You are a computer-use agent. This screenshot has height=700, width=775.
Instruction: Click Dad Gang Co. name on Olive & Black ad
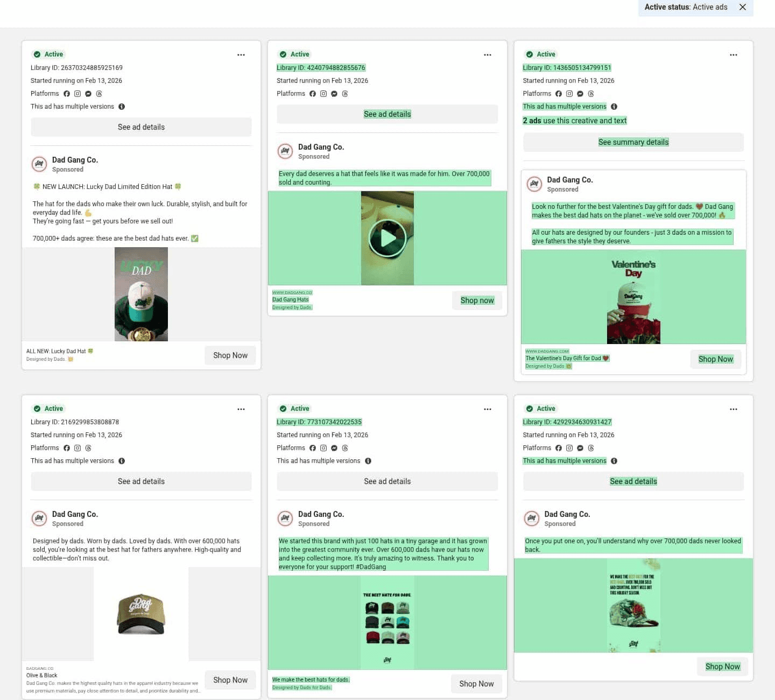tap(75, 514)
